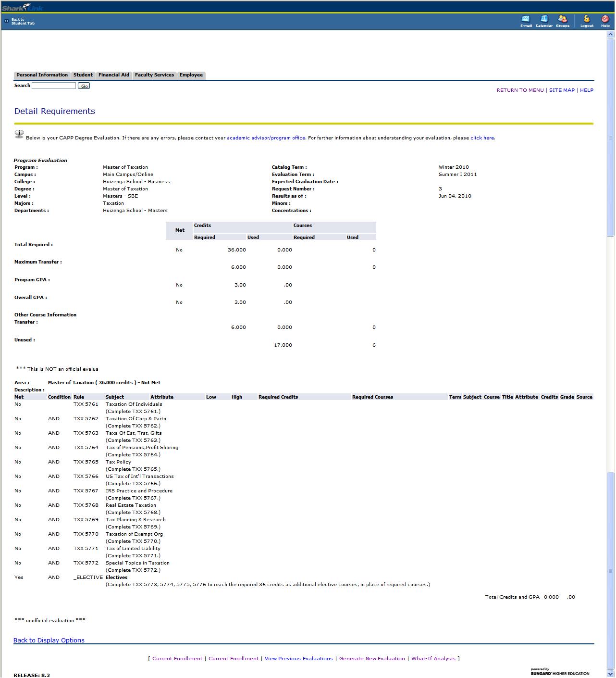The width and height of the screenshot is (616, 678).
Task: Click the Go search button
Action: pyautogui.click(x=84, y=86)
